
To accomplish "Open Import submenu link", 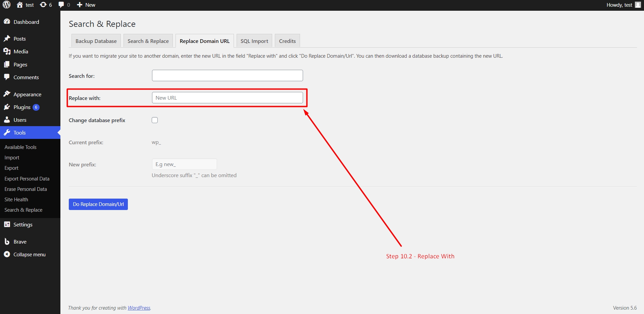I will point(12,157).
